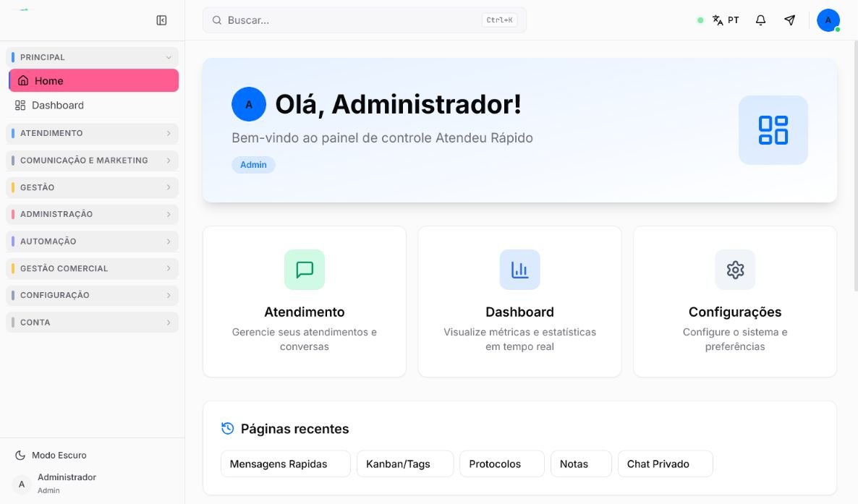This screenshot has width=858, height=504.
Task: Click the translate language icon
Action: tap(718, 20)
